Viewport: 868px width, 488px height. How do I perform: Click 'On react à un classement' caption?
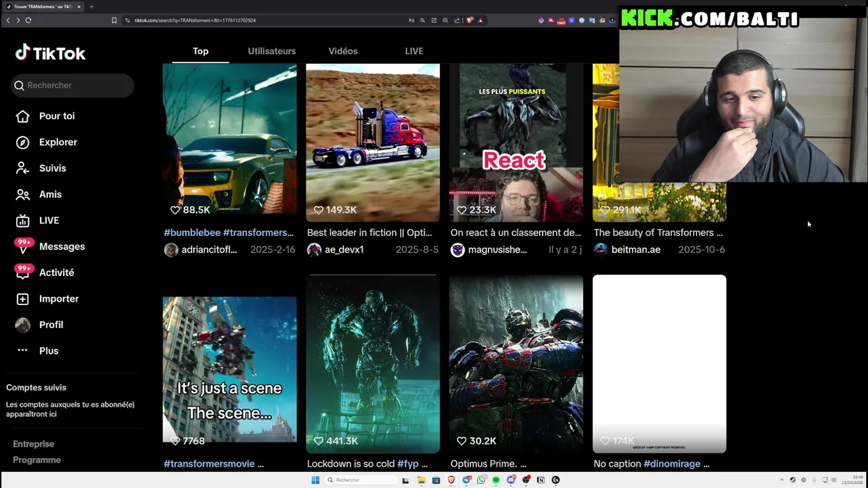pyautogui.click(x=515, y=232)
